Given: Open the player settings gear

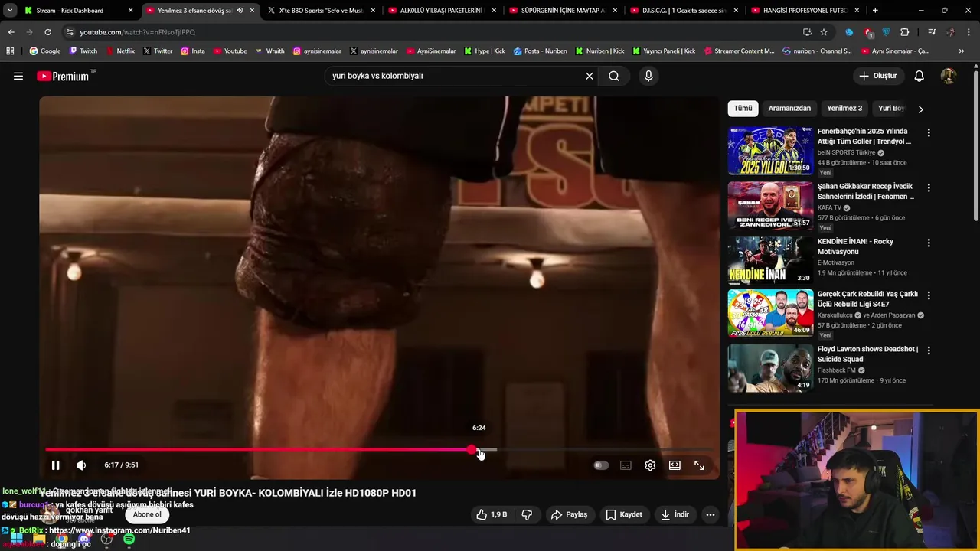Looking at the screenshot, I should point(650,465).
